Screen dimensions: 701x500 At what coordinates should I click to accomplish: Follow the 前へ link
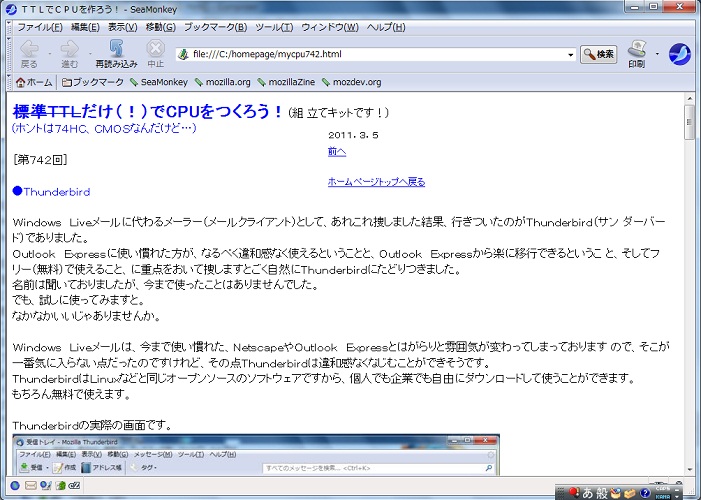[337, 152]
